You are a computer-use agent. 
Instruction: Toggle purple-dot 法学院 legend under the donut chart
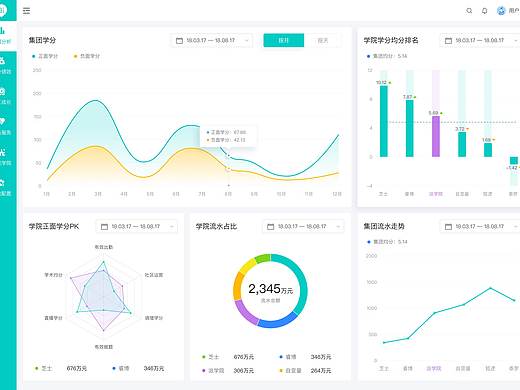[x=213, y=371]
